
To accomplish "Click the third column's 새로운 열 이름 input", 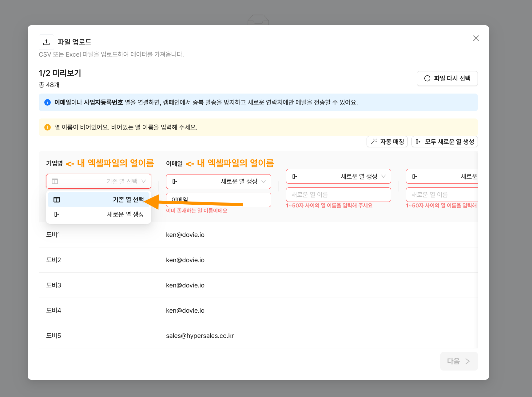I will pos(338,195).
